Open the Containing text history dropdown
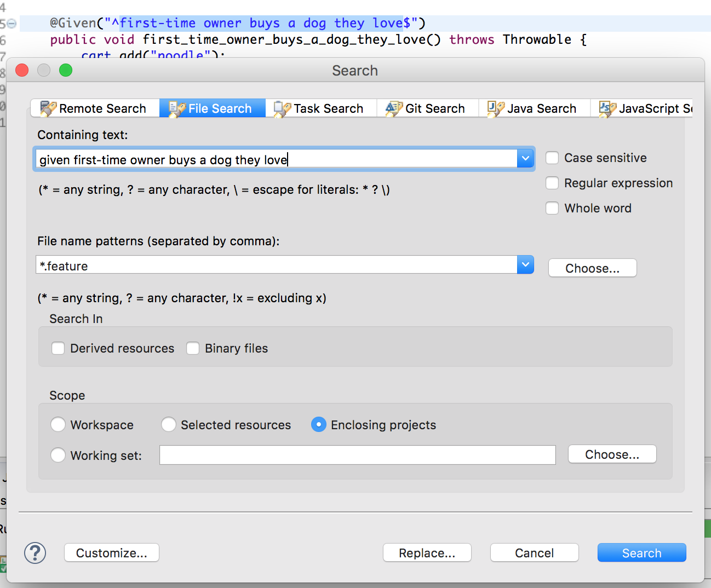 525,158
